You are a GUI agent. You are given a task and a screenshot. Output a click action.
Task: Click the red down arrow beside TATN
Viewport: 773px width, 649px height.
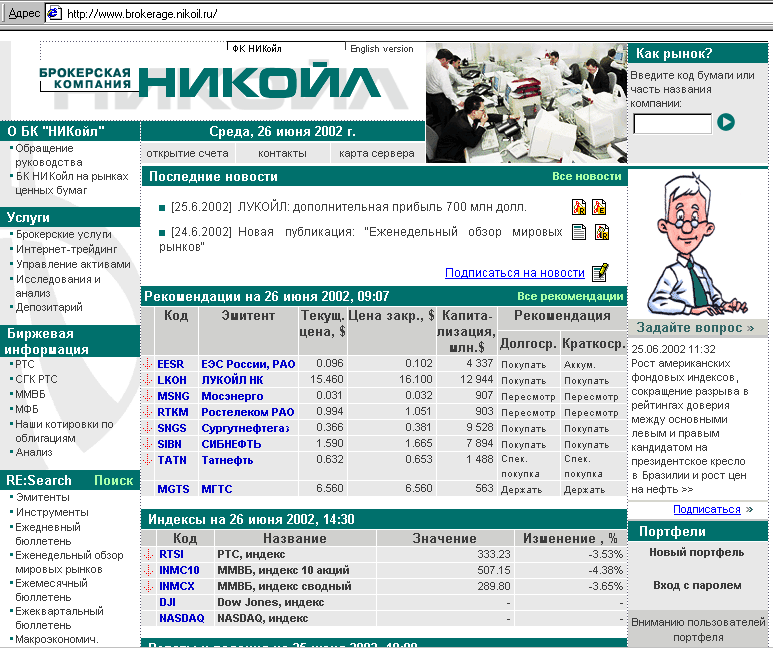147,460
